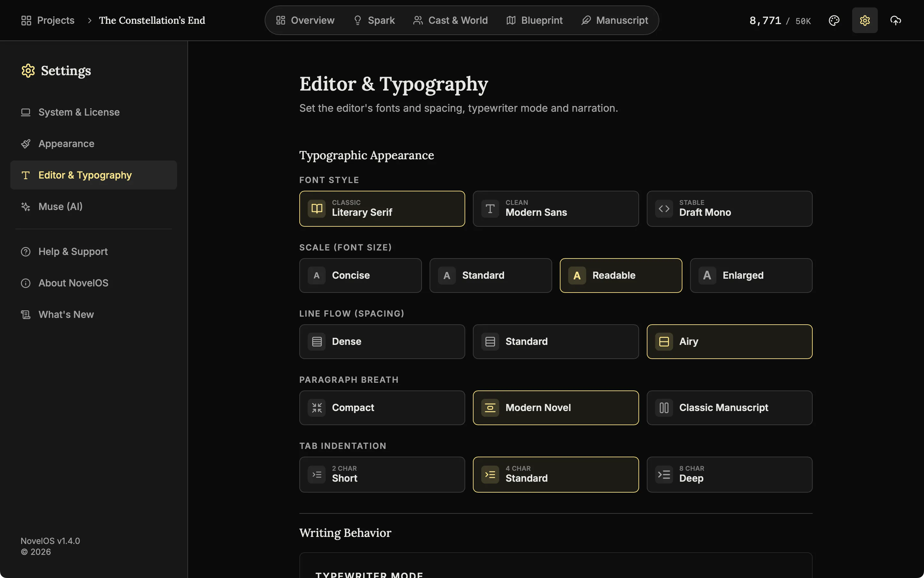Go to the Blueprint tab
This screenshot has height=578, width=924.
535,20
